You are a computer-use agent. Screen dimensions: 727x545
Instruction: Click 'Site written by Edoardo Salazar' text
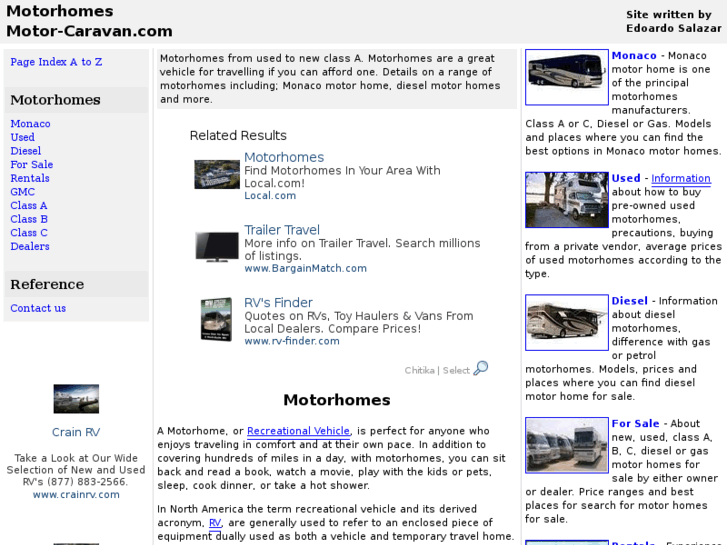click(x=673, y=21)
